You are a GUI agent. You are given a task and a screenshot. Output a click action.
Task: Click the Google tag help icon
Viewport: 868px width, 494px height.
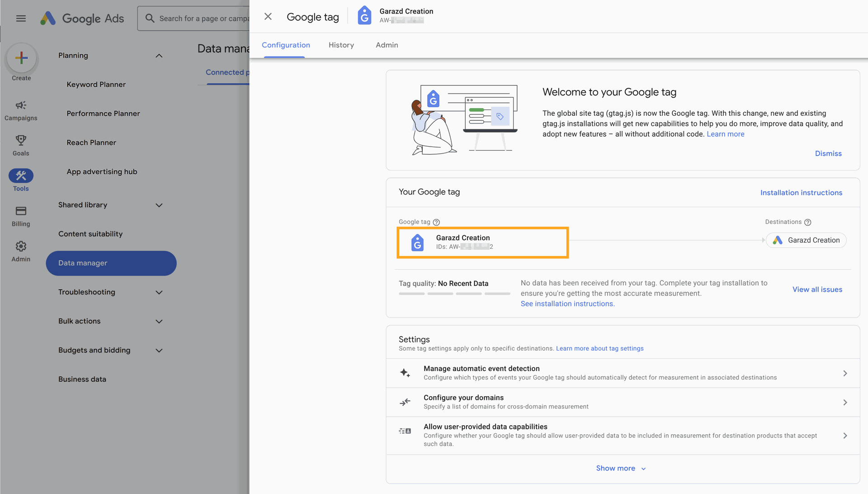point(436,222)
